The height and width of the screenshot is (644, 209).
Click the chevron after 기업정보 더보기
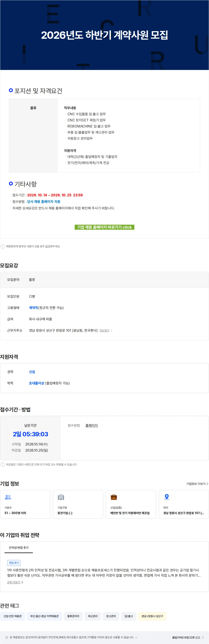(x=207, y=484)
